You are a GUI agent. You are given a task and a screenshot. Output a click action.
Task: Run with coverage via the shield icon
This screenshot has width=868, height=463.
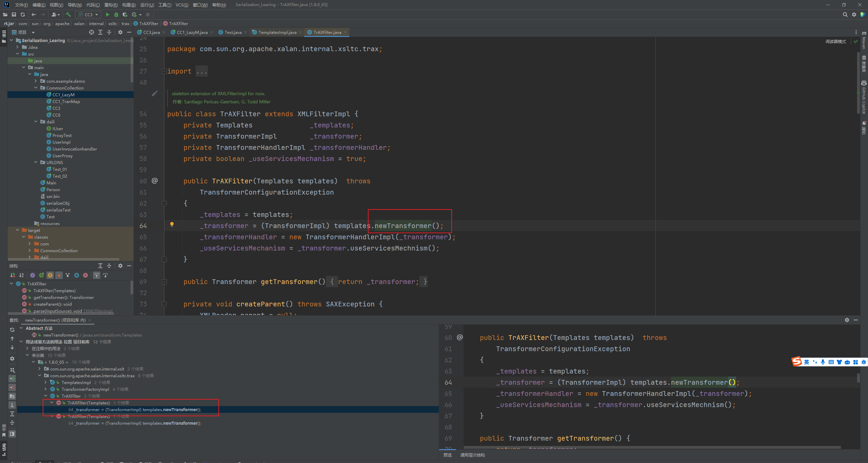click(125, 15)
